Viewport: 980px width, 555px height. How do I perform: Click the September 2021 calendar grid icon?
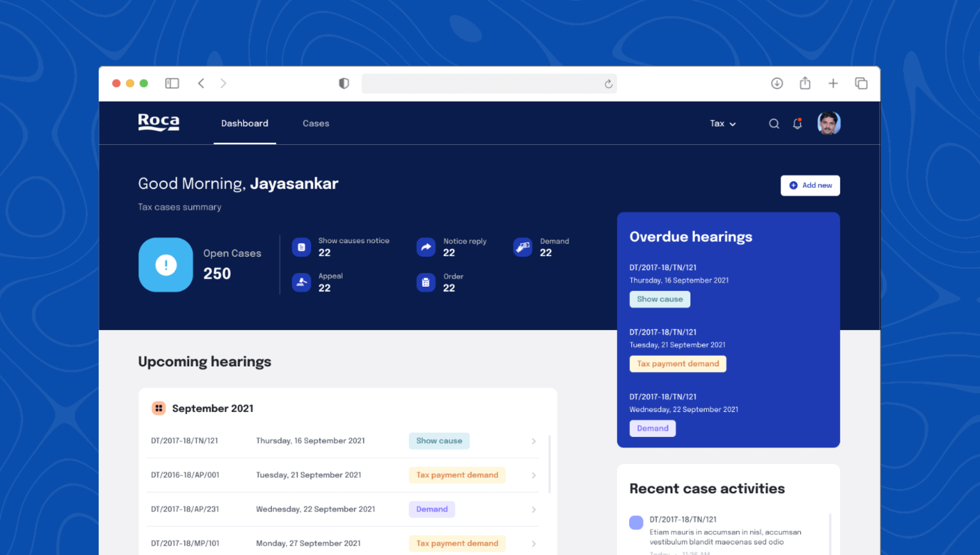click(x=159, y=408)
